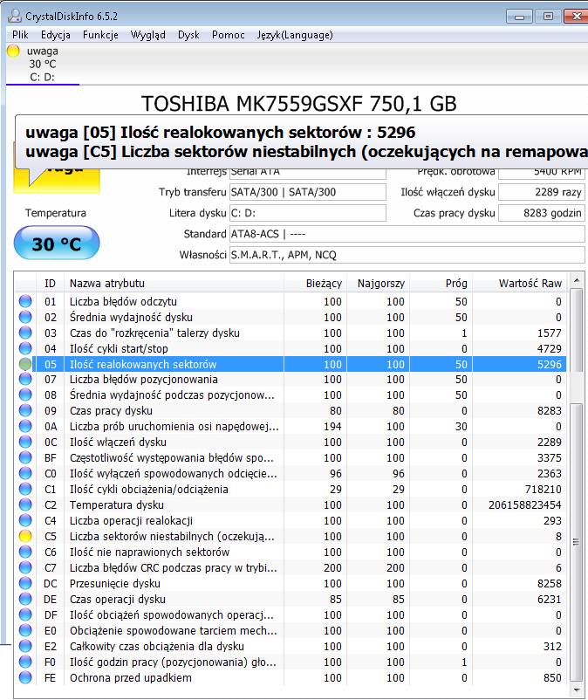Viewport: 588px width, 700px height.
Task: Open the Język(Language) menu
Action: [x=295, y=35]
